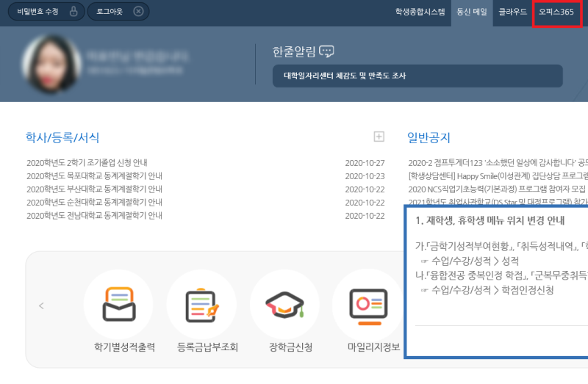Open 2020학년도 2학기 조기졸업 신청 안내
This screenshot has height=384, width=588.
point(87,162)
